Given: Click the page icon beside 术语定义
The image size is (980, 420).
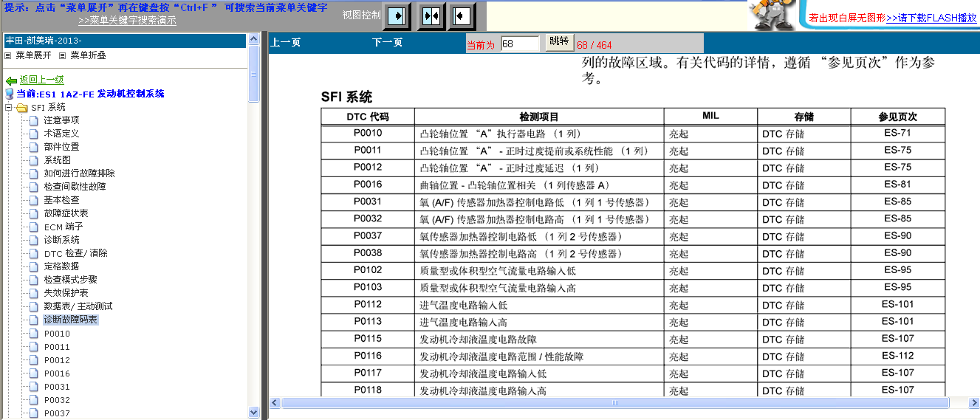Looking at the screenshot, I should (x=33, y=134).
